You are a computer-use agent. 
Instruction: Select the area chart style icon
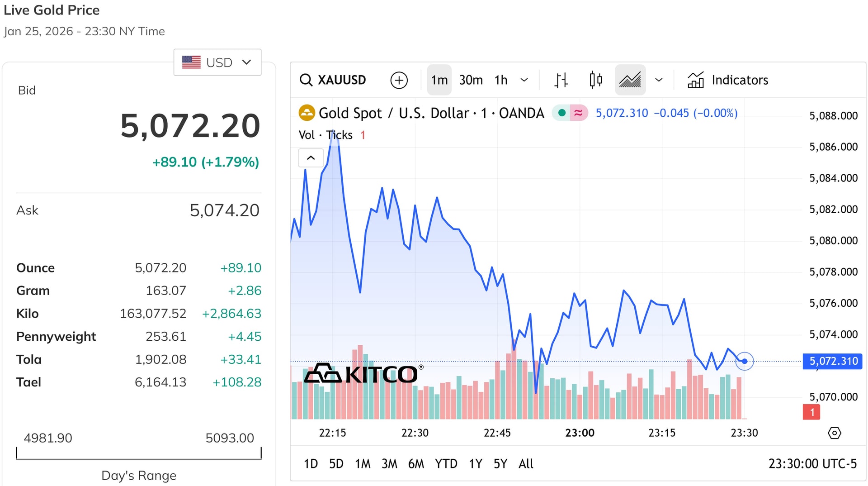coord(630,80)
